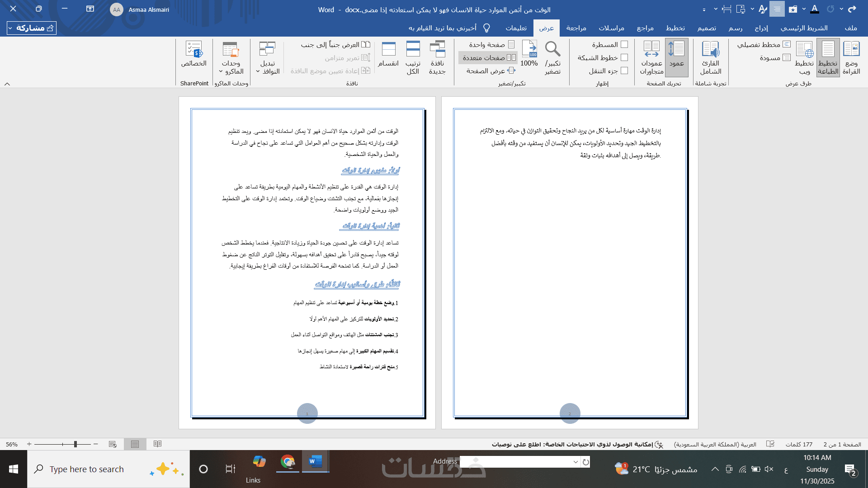Enable the Gridlines checkbox (خطوط الشبكة)

(624, 57)
